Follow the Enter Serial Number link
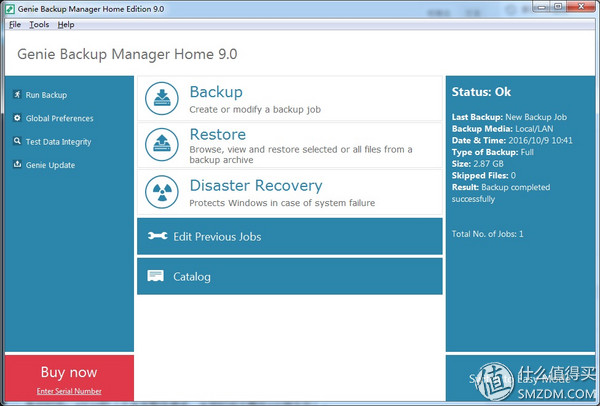 click(68, 390)
